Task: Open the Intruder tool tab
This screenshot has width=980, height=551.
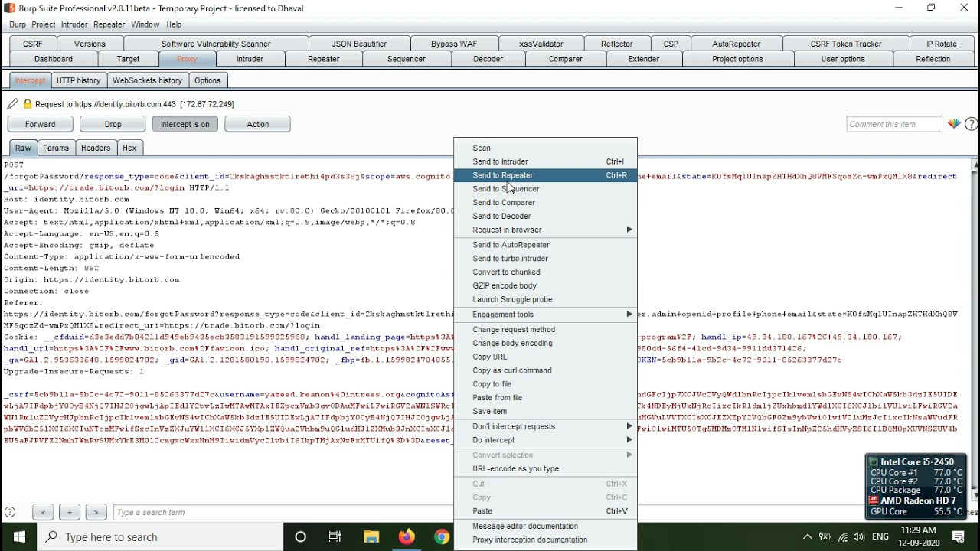Action: tap(250, 59)
